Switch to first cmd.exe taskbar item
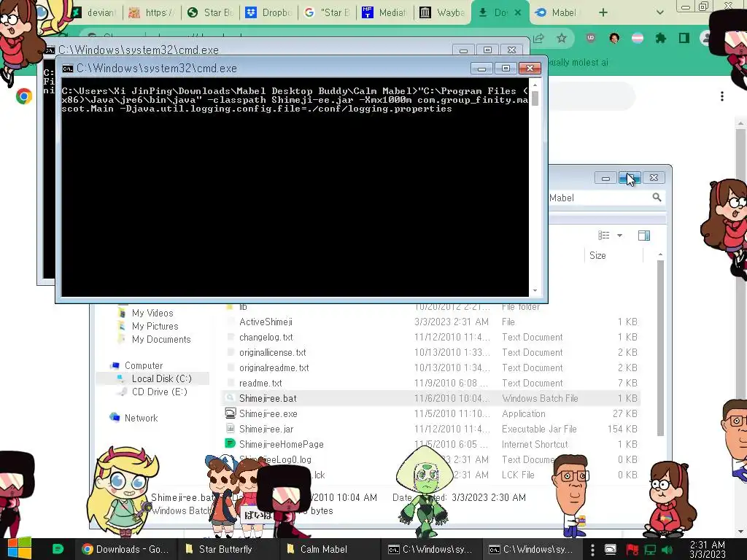Viewport: 747px width, 560px height. click(430, 549)
